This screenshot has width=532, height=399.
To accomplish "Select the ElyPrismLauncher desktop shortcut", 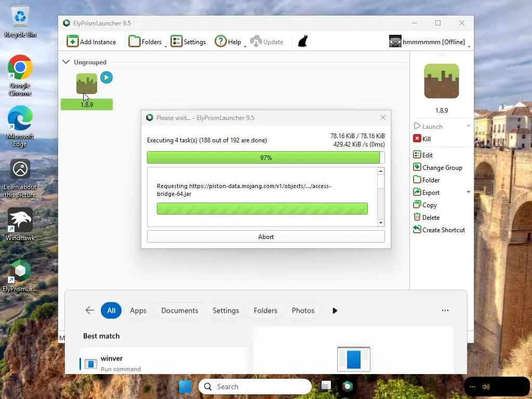I will point(20,275).
